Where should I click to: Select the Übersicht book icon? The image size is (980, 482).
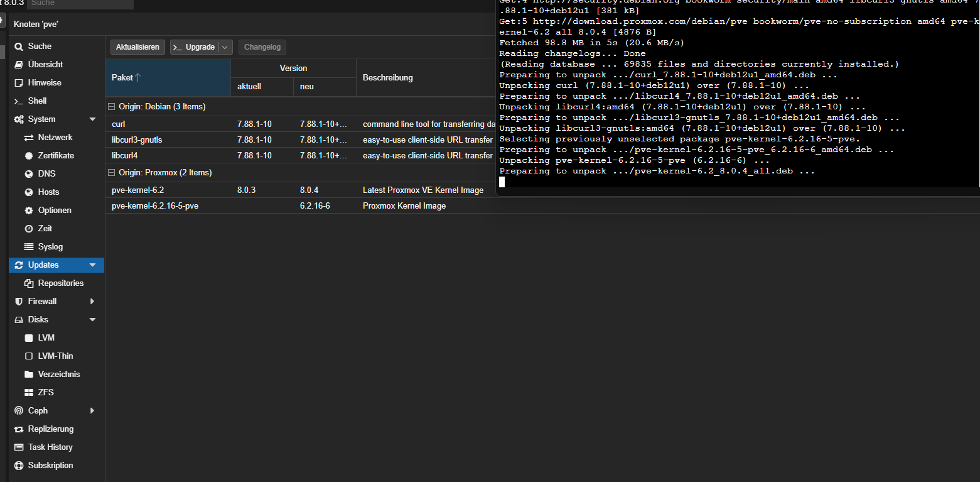(x=19, y=64)
